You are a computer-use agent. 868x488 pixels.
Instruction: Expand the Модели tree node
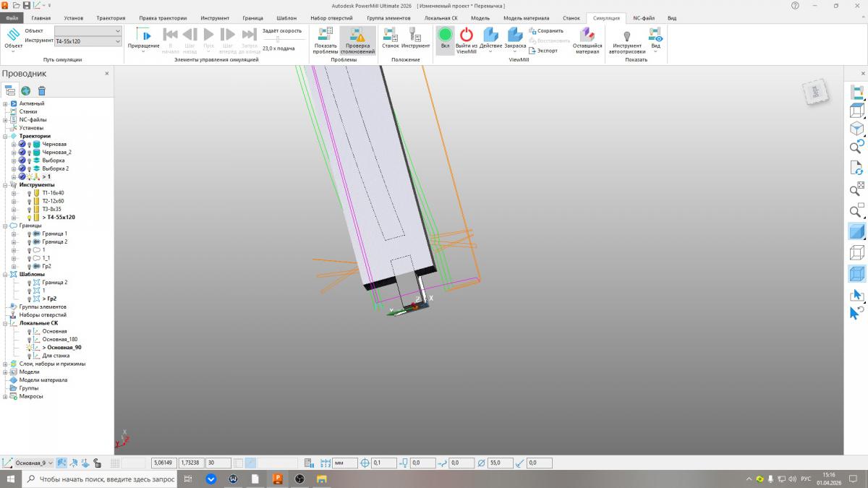5,372
